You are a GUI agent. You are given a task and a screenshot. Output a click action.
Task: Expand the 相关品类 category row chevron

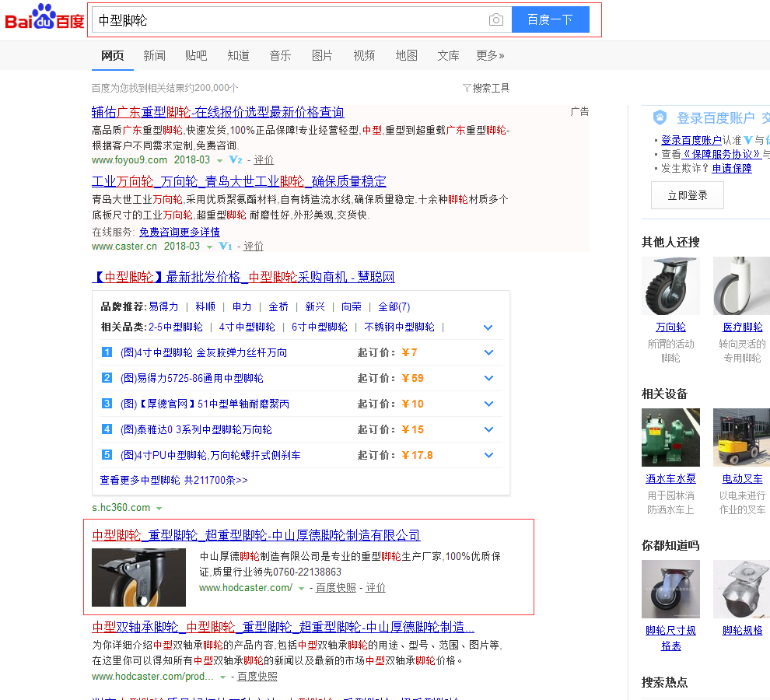488,327
